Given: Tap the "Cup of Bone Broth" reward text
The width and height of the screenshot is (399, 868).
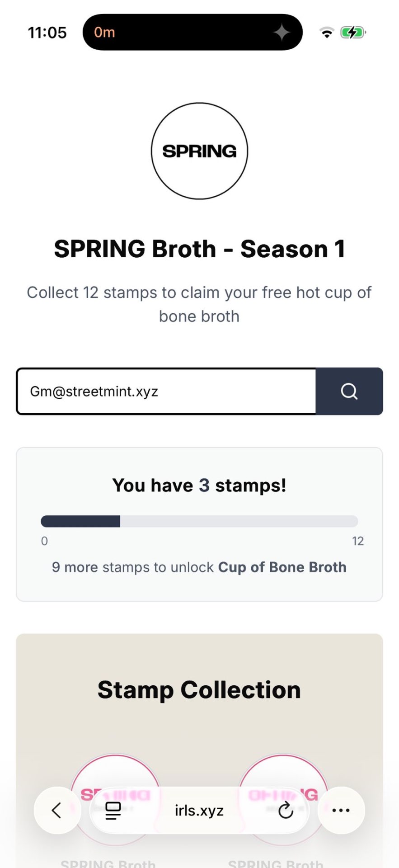Looking at the screenshot, I should pyautogui.click(x=282, y=567).
